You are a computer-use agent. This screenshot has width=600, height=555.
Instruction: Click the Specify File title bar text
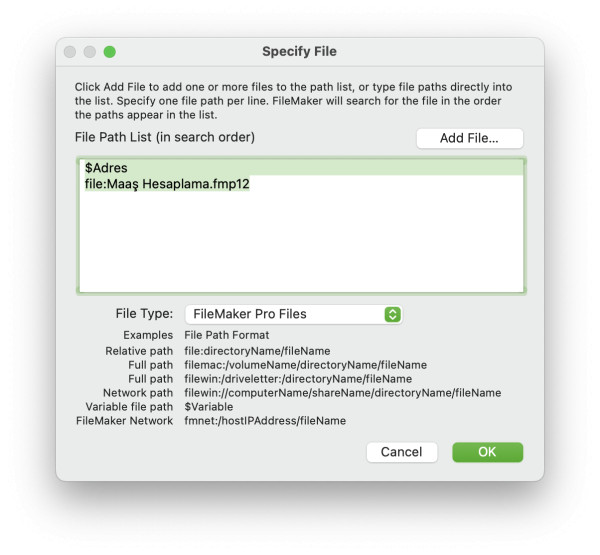tap(299, 51)
